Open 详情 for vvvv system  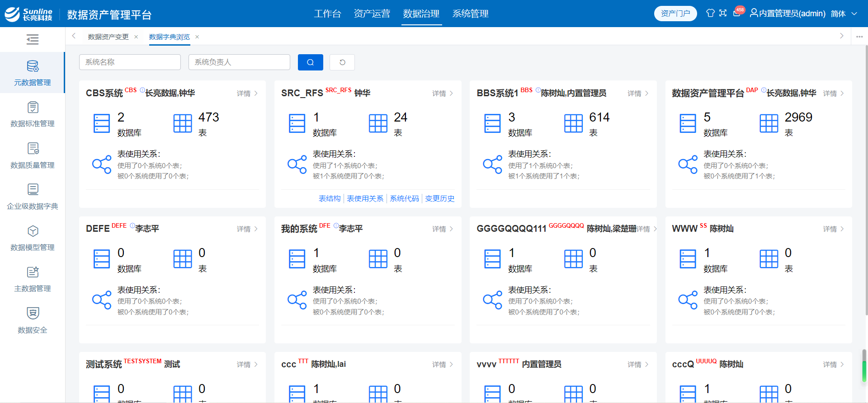point(638,365)
